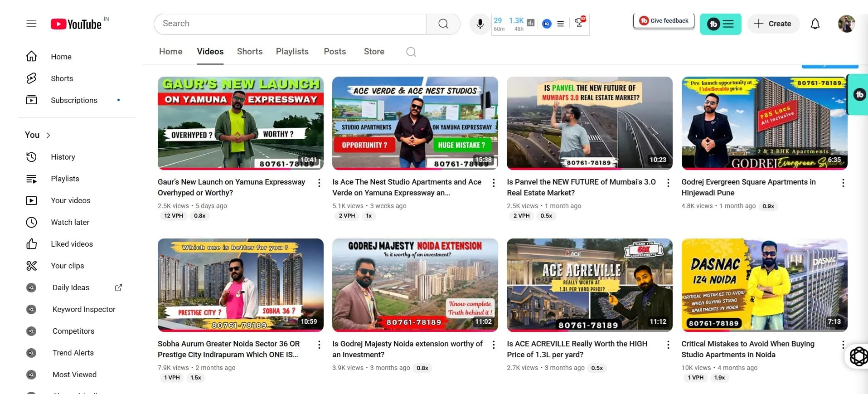Switch to the Playlists channel tab
Viewport: 868px width, 394px height.
[x=292, y=52]
